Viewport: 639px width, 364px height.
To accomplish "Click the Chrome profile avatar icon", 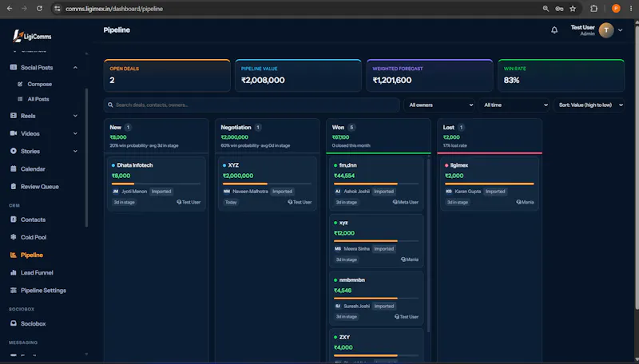I will [x=616, y=9].
